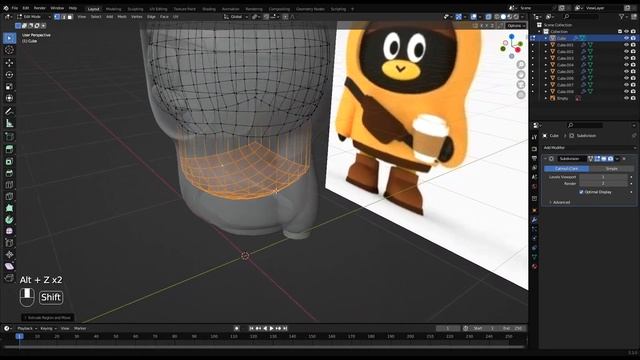640x360 pixels.
Task: Expand the Advanced subdivision panel
Action: (x=560, y=202)
